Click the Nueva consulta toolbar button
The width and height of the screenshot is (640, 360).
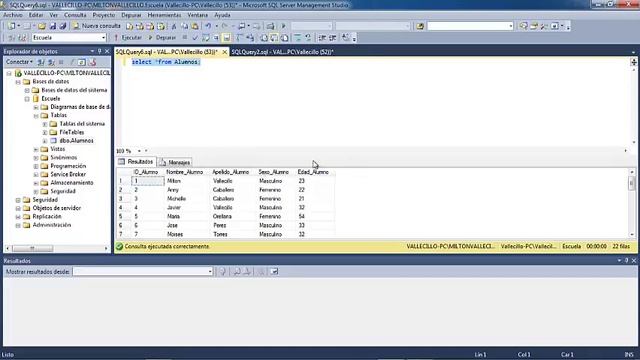(97, 26)
